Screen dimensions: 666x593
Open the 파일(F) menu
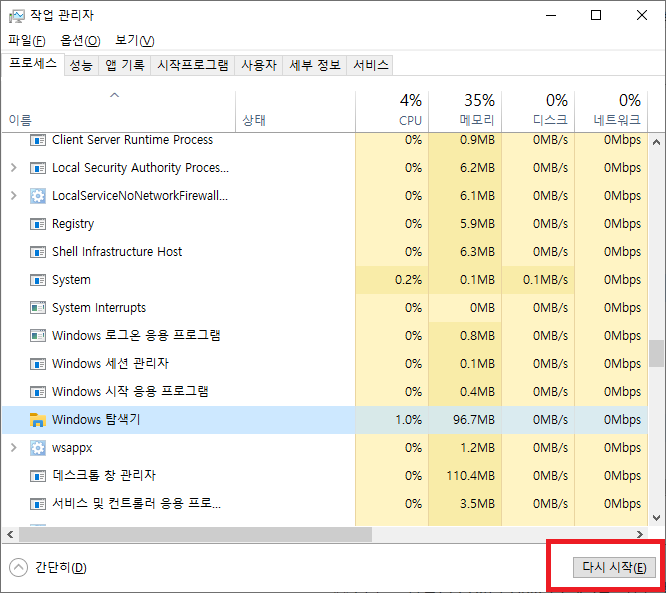[27, 41]
